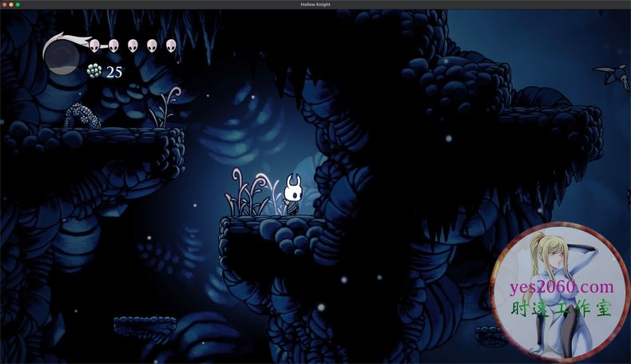Viewport: 631px width, 364px height.
Task: Click the first health mask icon
Action: (94, 45)
